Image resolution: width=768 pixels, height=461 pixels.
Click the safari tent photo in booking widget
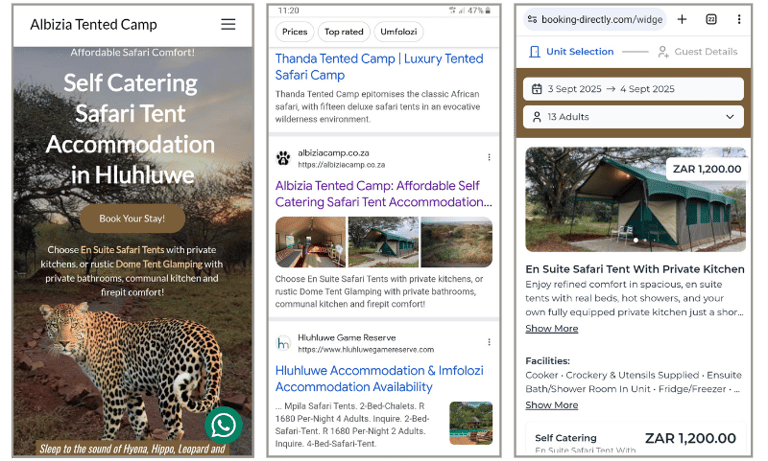[x=635, y=199]
